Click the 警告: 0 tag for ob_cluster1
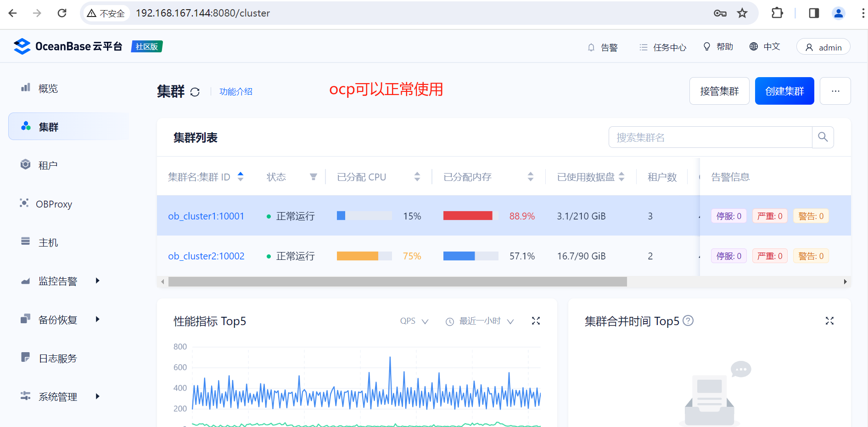This screenshot has height=427, width=868. tap(811, 216)
